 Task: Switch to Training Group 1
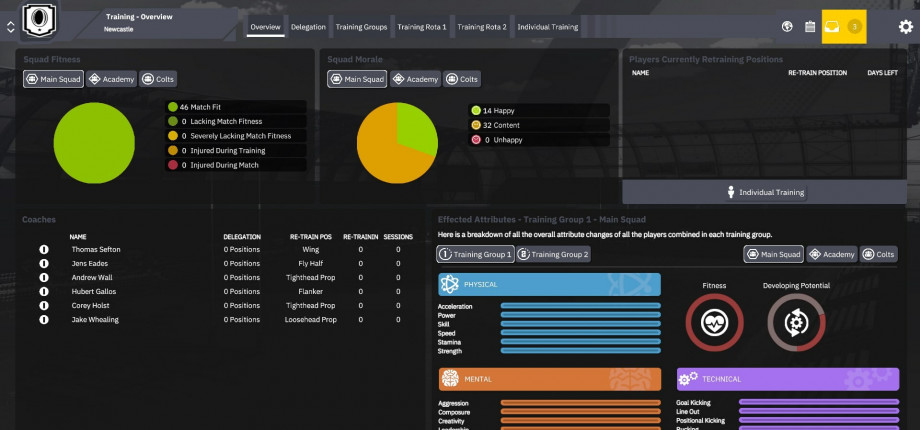[475, 254]
